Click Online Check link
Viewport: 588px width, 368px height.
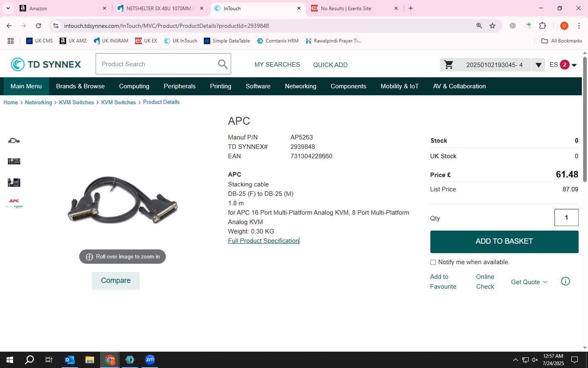pyautogui.click(x=485, y=282)
